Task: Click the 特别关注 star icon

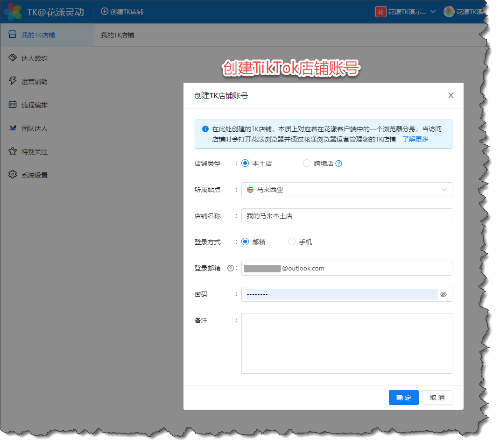Action: 13,151
